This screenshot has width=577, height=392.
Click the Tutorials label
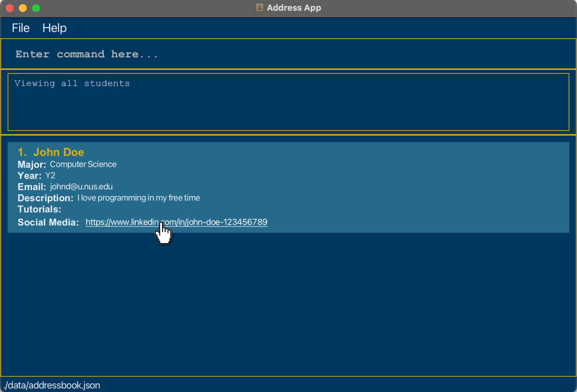(x=39, y=209)
